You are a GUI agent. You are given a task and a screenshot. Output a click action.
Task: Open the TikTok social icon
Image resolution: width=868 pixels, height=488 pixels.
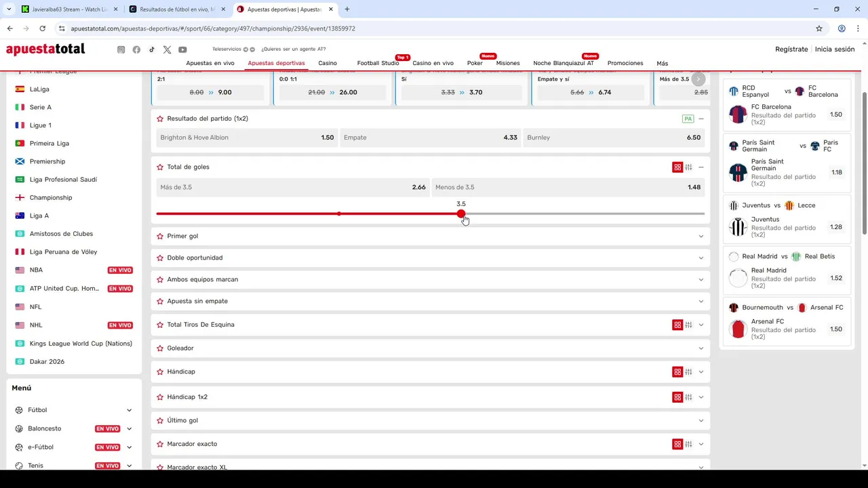[152, 49]
